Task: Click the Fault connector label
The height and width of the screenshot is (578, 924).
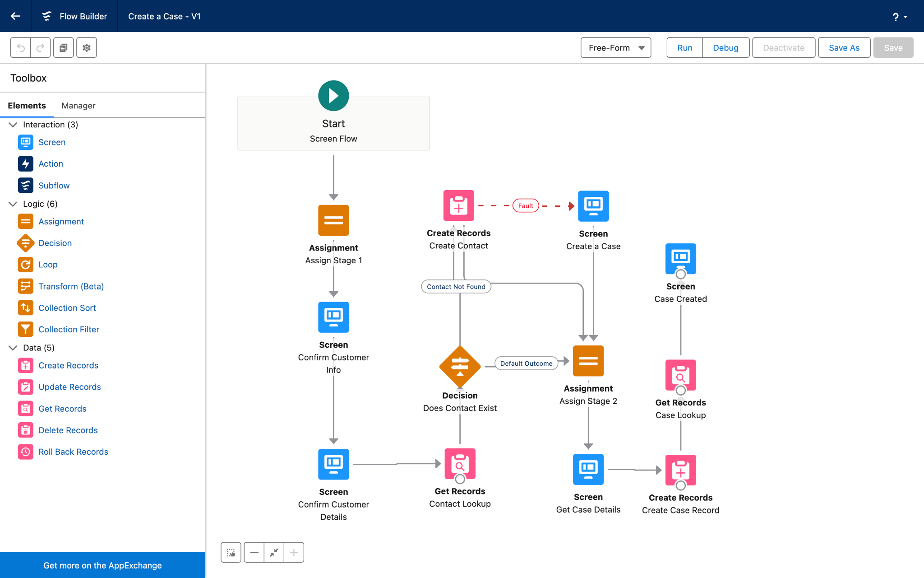Action: [x=526, y=206]
